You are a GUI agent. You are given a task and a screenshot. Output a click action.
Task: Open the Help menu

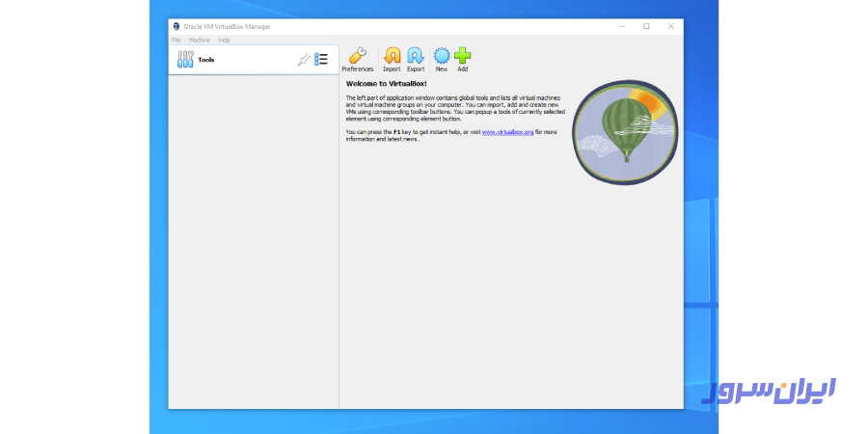(x=224, y=41)
